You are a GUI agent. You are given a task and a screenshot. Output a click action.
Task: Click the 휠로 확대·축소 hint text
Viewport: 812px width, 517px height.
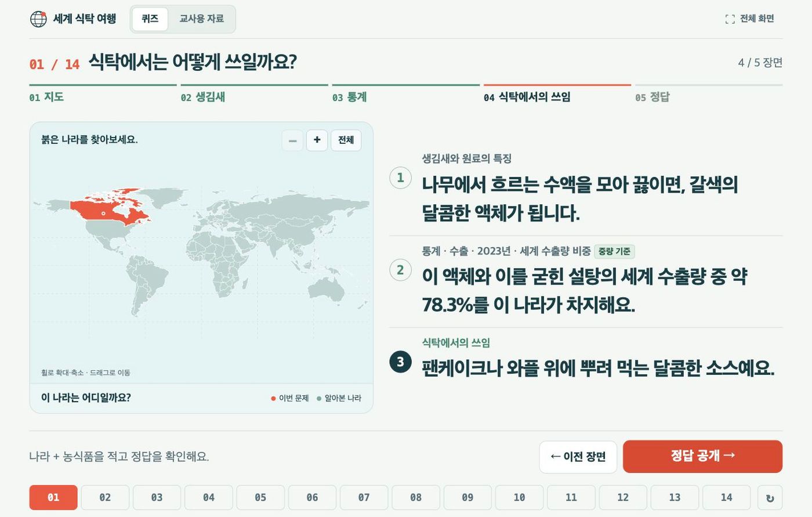[86, 373]
